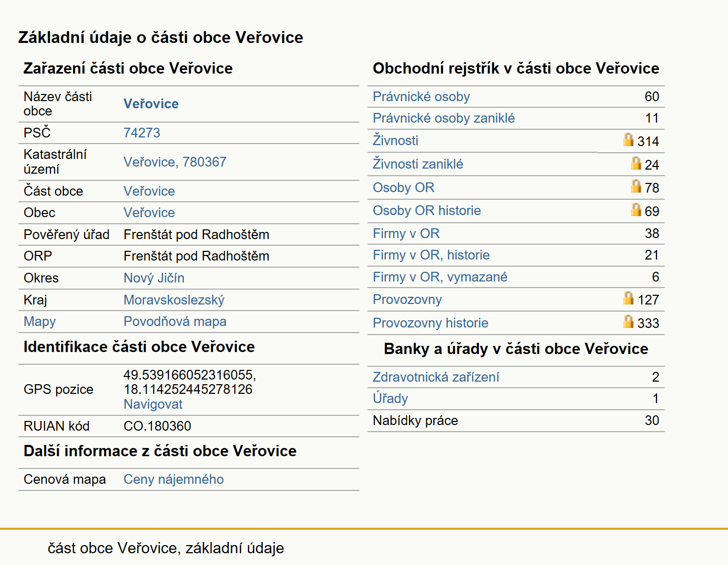Follow the Firmy v OR link
728x565 pixels.
tap(406, 233)
